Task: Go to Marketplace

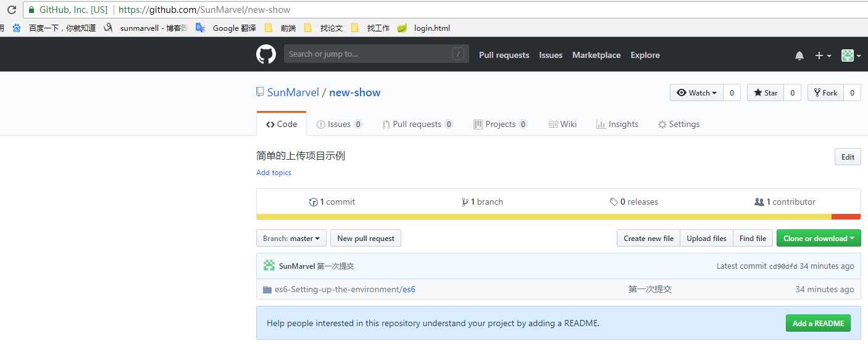Action: tap(596, 55)
